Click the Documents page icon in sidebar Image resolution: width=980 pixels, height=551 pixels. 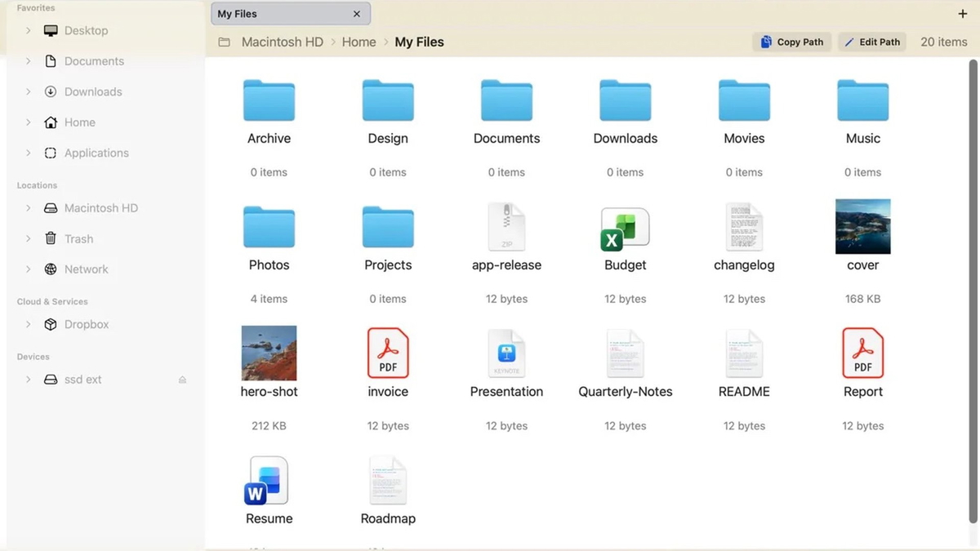(x=51, y=61)
